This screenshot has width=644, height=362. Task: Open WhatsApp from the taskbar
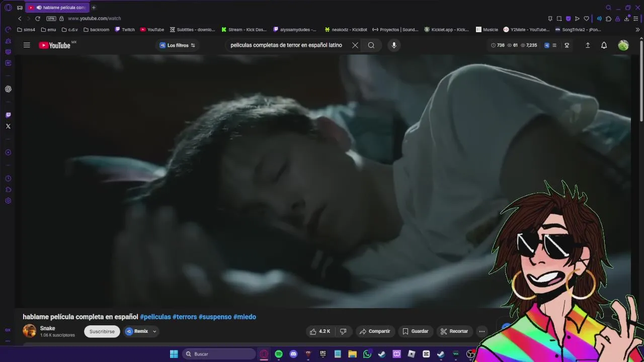[367, 354]
